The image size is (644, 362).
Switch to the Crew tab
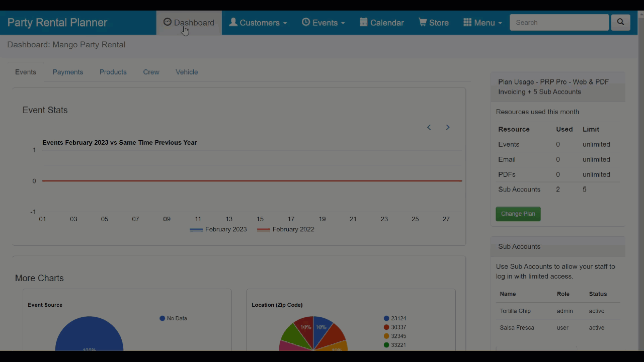[151, 72]
